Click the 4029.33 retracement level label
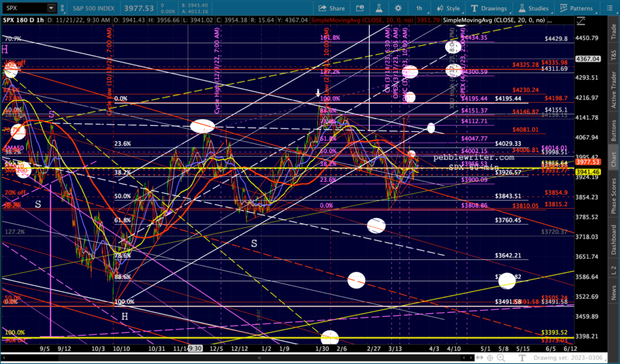This screenshot has height=364, width=620. point(508,144)
